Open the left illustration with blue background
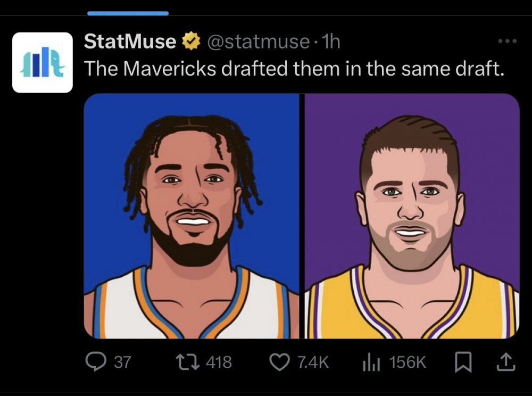This screenshot has height=396, width=532. (x=192, y=216)
